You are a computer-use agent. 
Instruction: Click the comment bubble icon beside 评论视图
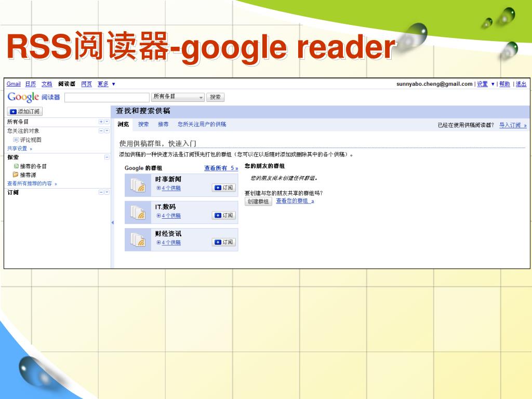[x=16, y=140]
